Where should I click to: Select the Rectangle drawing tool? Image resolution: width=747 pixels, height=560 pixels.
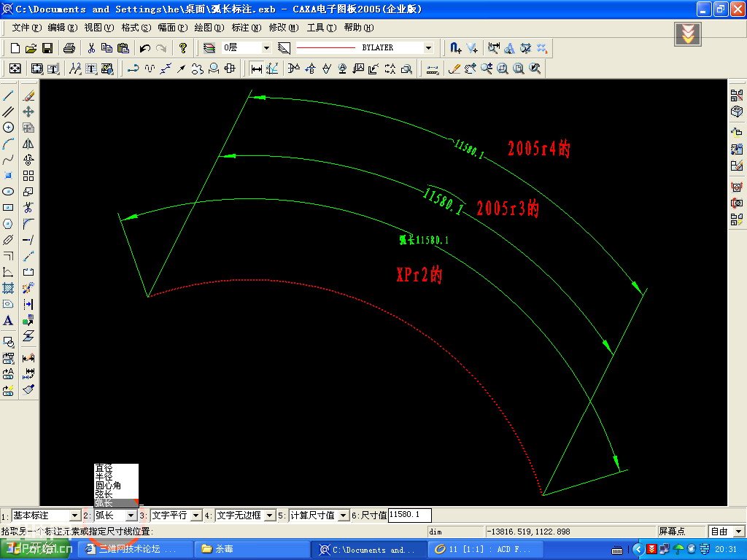(8, 208)
